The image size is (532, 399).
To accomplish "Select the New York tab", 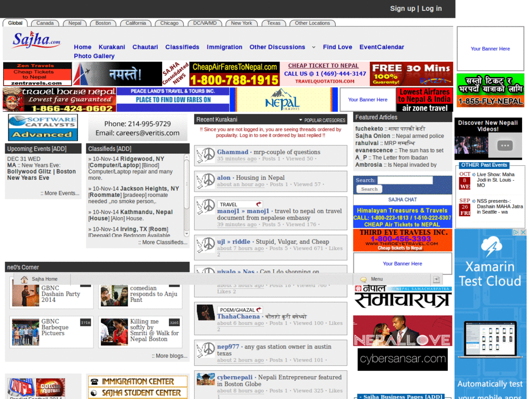I will pos(241,23).
